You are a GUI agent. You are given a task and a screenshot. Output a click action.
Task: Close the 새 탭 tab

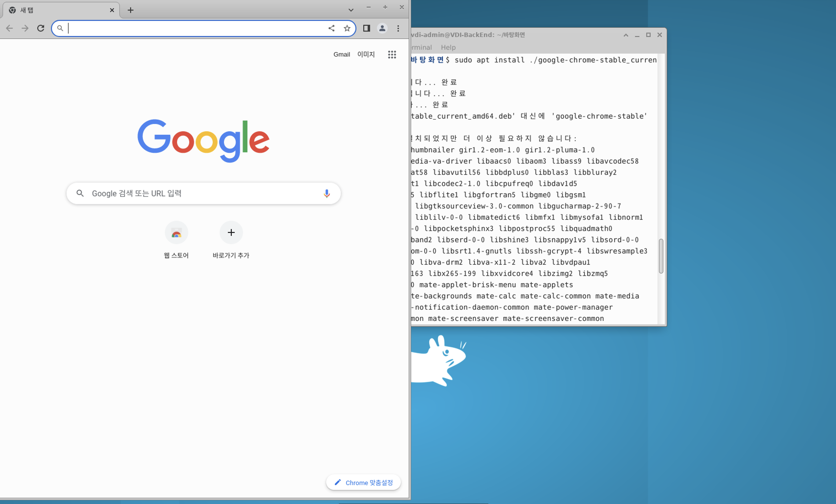(112, 10)
